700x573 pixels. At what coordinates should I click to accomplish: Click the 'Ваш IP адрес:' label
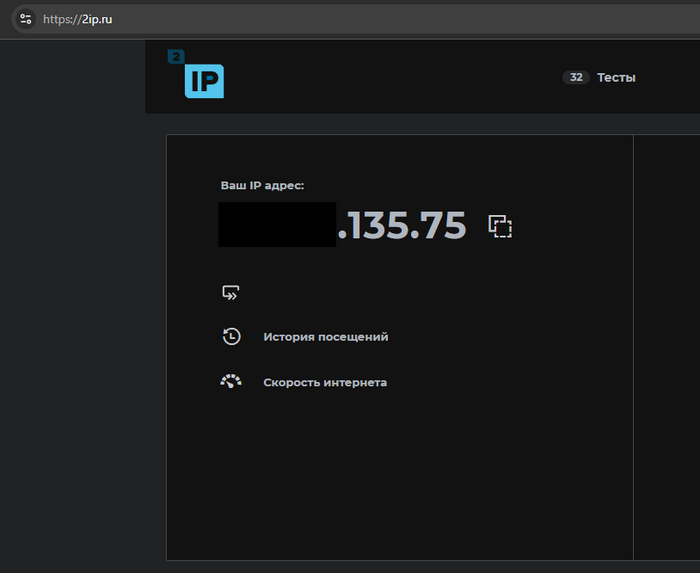point(262,186)
